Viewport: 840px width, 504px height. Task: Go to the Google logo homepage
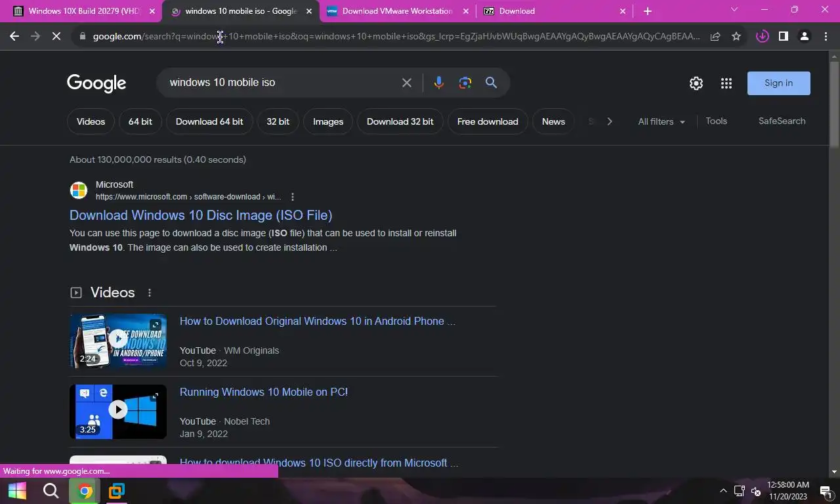coord(96,83)
